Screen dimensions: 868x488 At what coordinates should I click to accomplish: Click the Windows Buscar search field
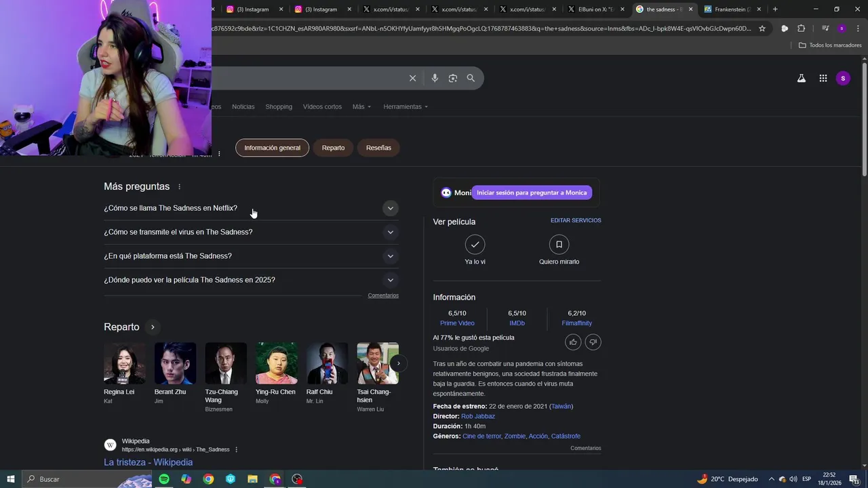tap(87, 479)
